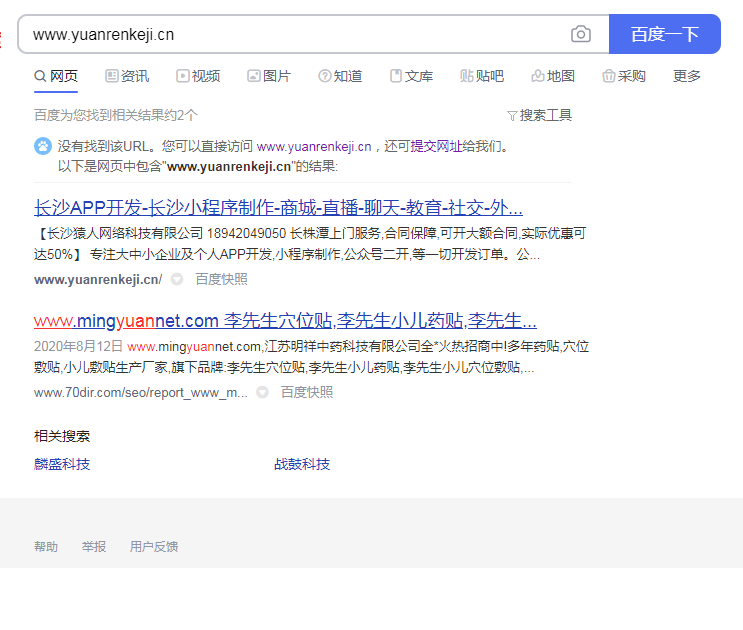Expand the 更多 more menu
This screenshot has height=630, width=743.
click(x=687, y=76)
